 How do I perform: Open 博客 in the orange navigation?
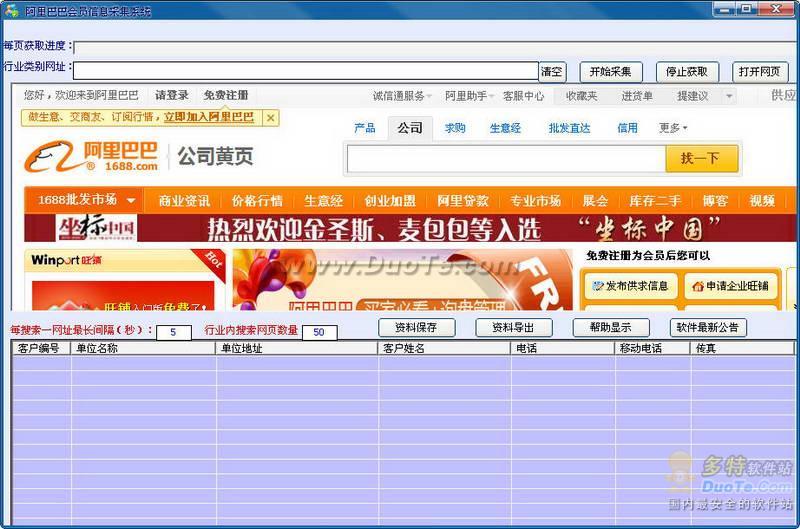click(715, 200)
